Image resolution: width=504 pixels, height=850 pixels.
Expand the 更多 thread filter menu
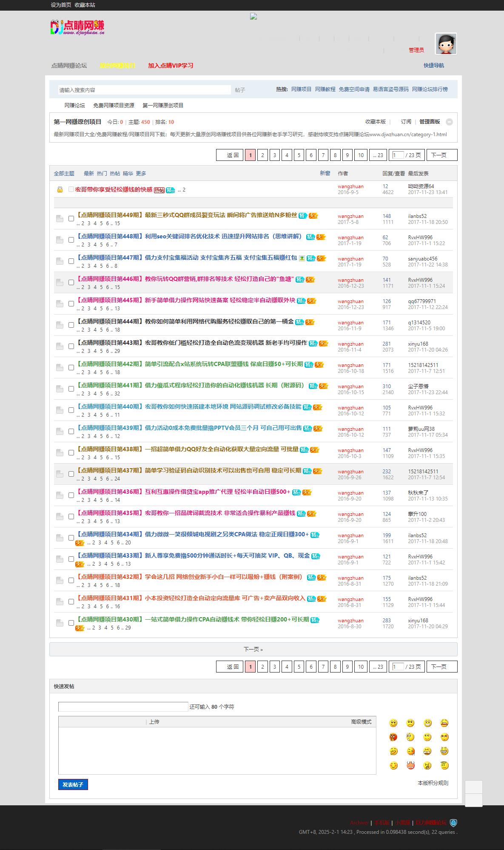pyautogui.click(x=141, y=174)
